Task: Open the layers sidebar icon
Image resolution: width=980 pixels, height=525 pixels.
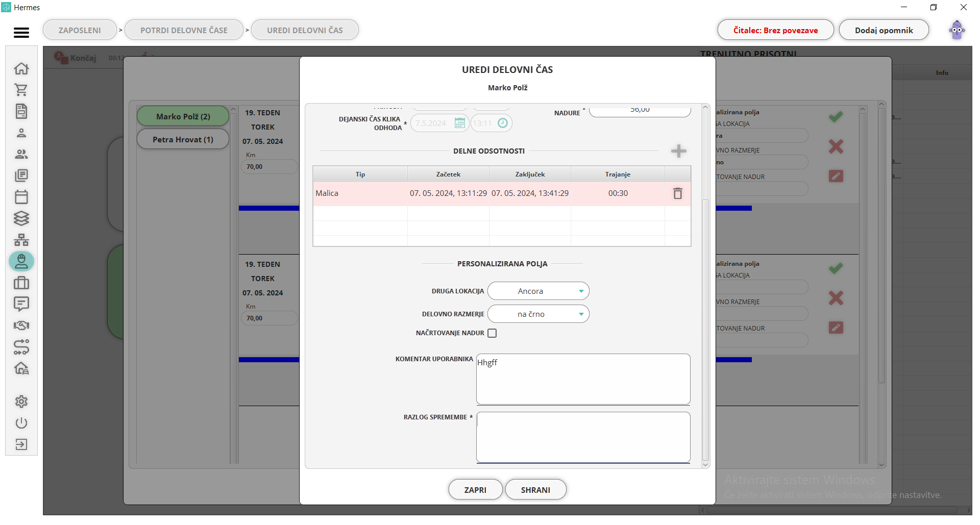Action: (x=21, y=218)
